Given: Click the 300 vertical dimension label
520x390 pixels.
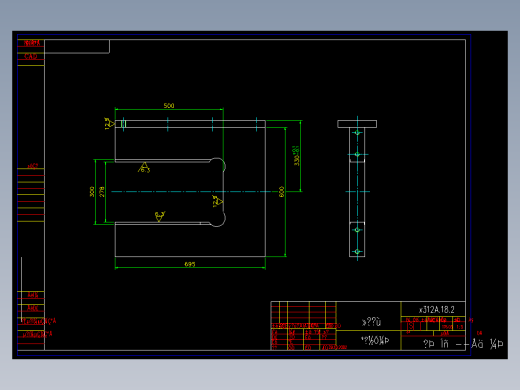Looking at the screenshot, I should pyautogui.click(x=92, y=192).
